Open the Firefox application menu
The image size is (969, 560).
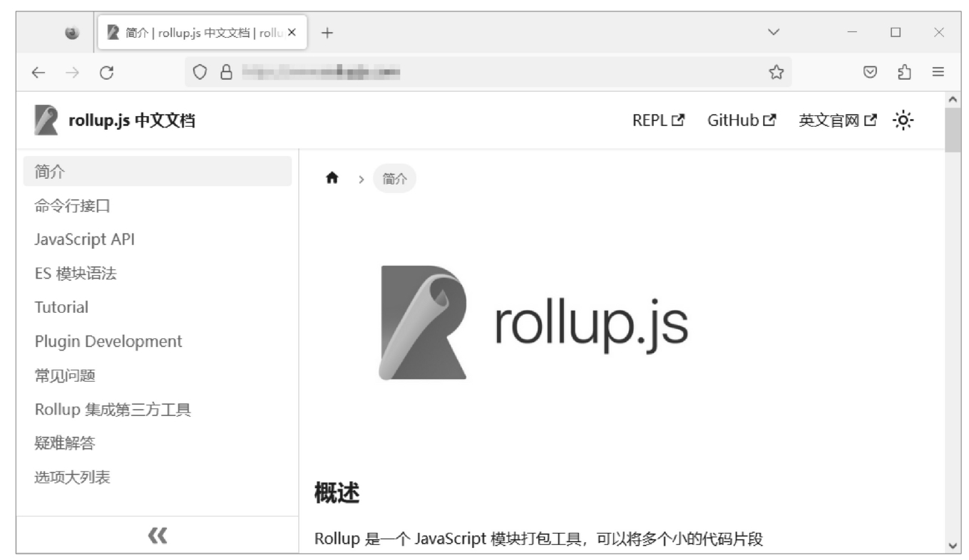click(938, 72)
